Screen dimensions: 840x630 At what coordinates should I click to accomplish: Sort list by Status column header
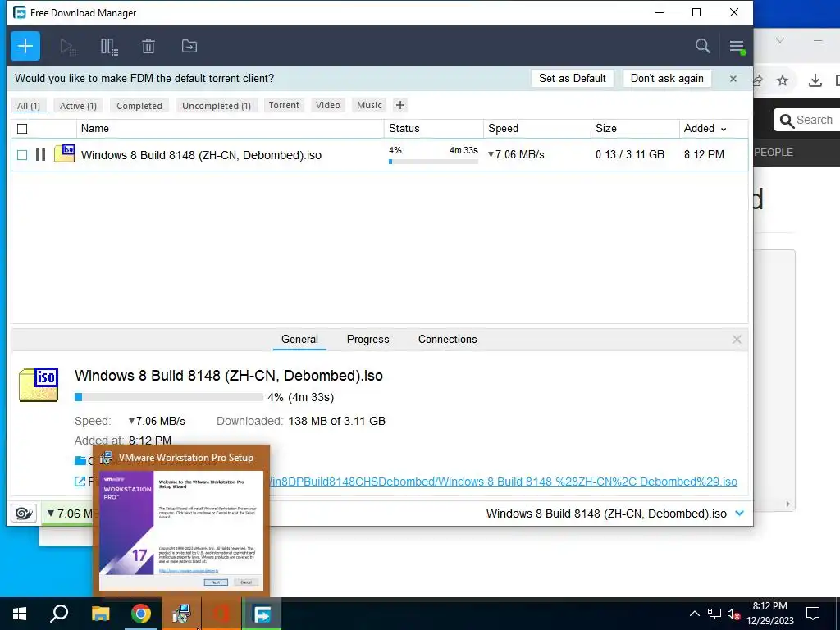pos(433,129)
